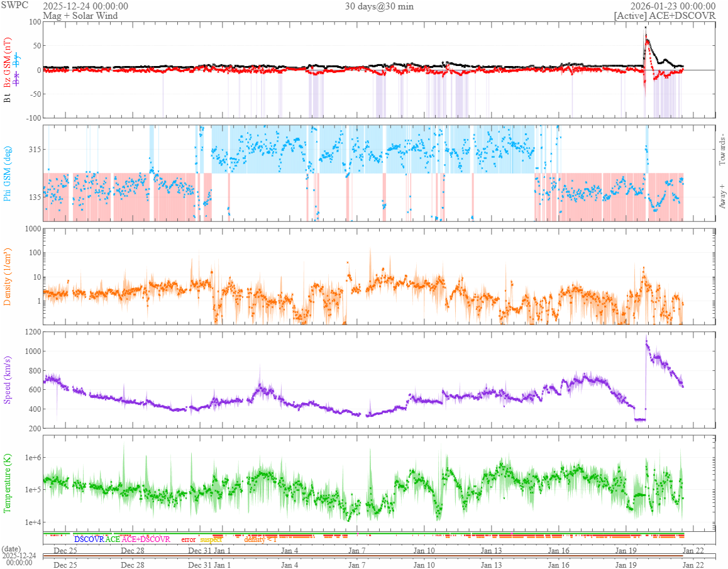Click the end time '2026-01-23 00:00:00'
This screenshot has width=728, height=569.
[672, 6]
